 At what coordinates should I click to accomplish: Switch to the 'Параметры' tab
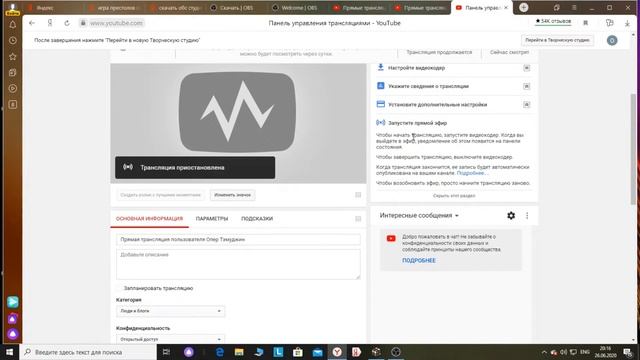(212, 219)
